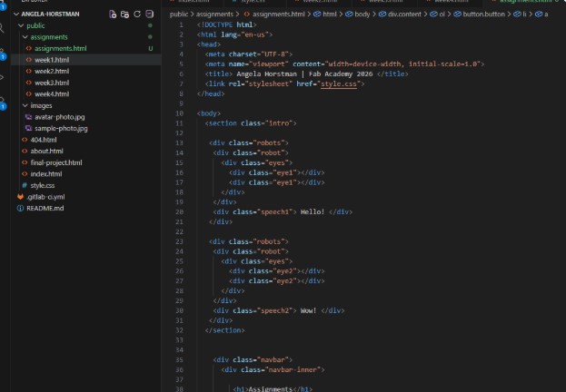The width and height of the screenshot is (566, 392).
Task: Click the GitLab fox icon for .gitlab-ci.yml
Action: (21, 197)
